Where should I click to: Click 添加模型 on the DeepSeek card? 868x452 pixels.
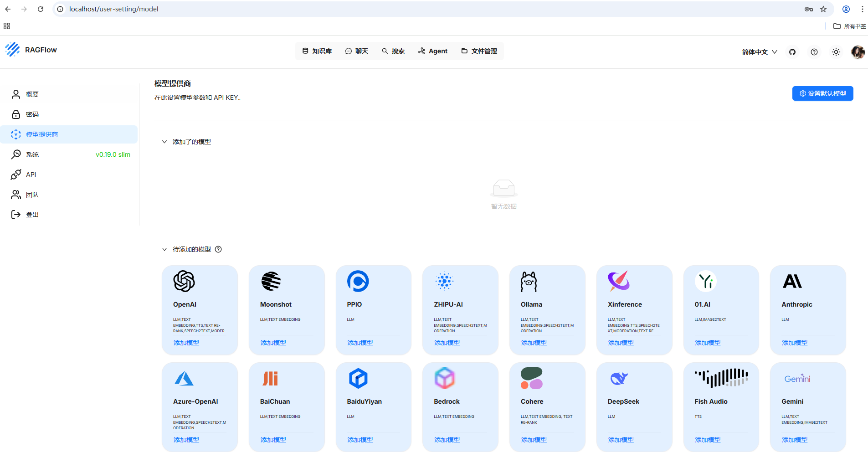(x=621, y=440)
